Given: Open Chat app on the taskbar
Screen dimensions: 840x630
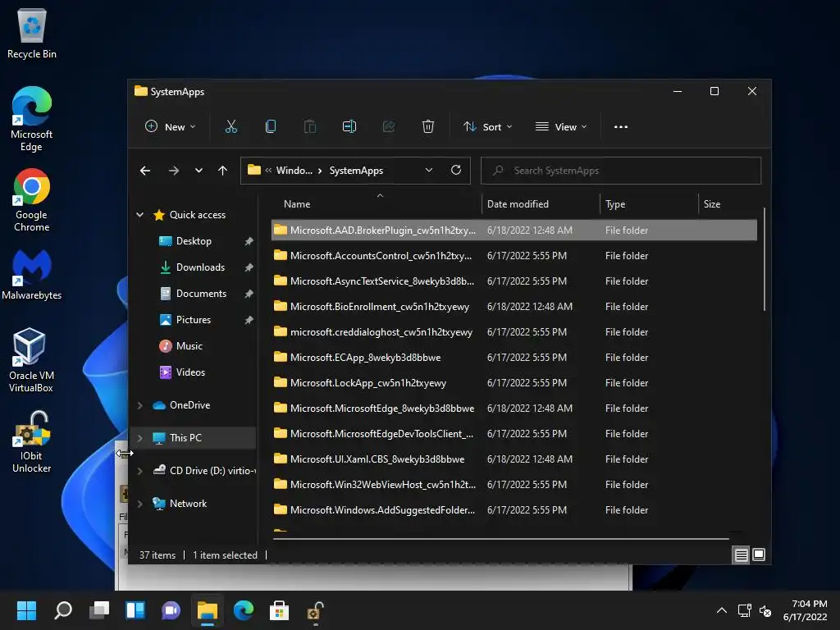Looking at the screenshot, I should point(171,610).
